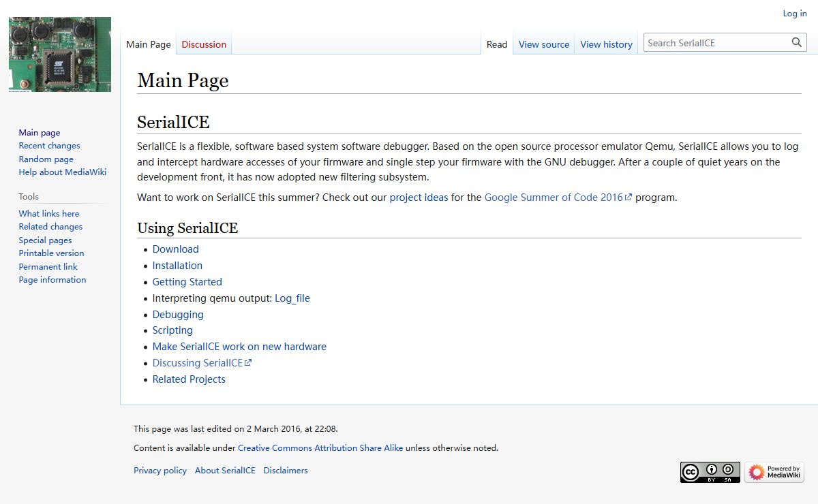Click the Using SerialICE section heading
The width and height of the screenshot is (818, 504).
pos(187,228)
